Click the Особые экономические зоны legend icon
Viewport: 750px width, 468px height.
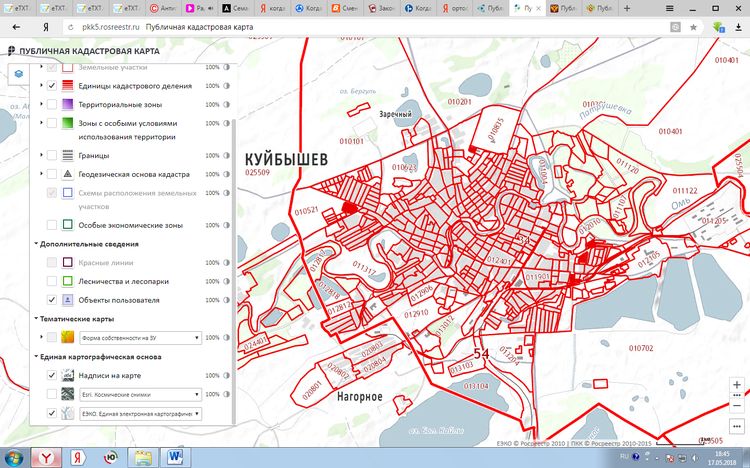(67, 225)
